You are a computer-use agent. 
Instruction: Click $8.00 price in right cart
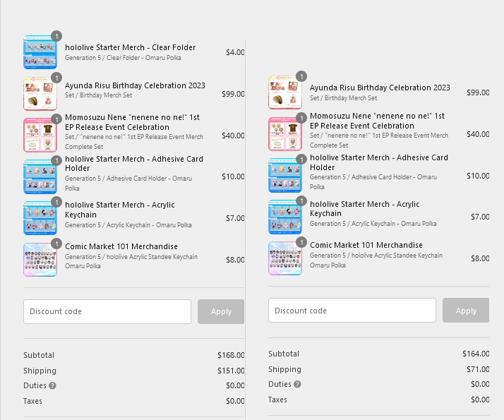480,258
